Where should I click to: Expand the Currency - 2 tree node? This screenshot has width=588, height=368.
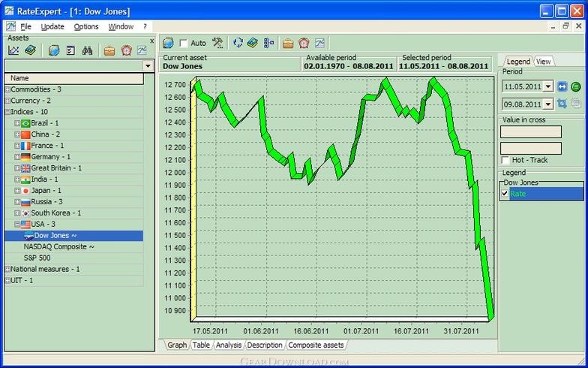(x=7, y=101)
